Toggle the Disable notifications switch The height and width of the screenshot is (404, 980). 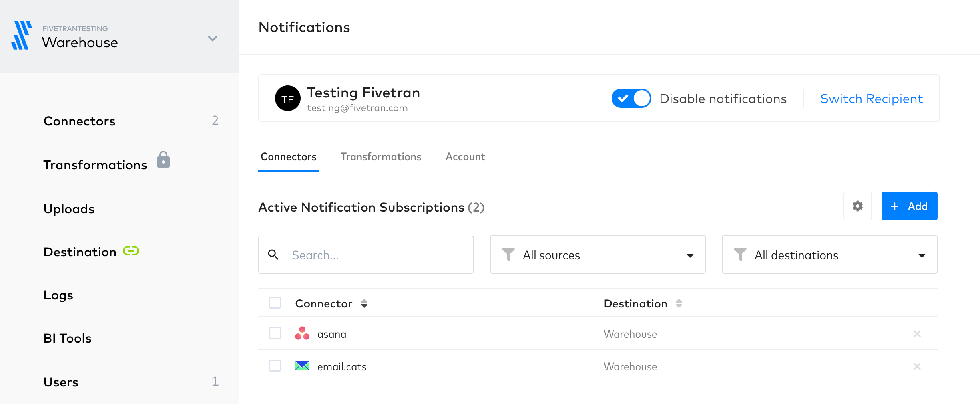click(631, 98)
